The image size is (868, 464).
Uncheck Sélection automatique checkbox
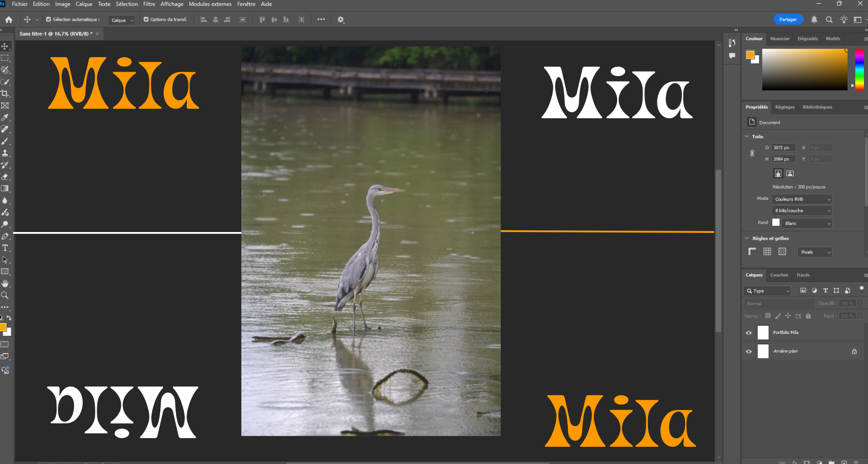coord(48,19)
